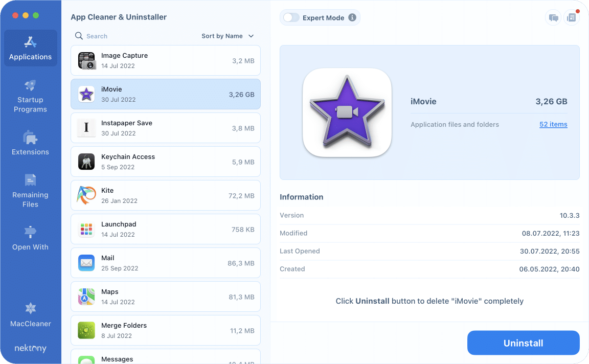The height and width of the screenshot is (364, 589).
Task: Open the Startup Programs rocket section
Action: coord(31,96)
